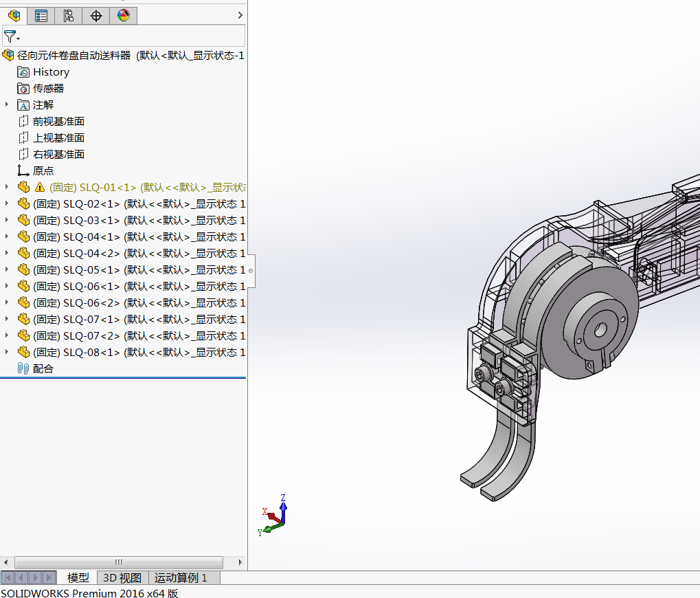The height and width of the screenshot is (598, 700).
Task: Click the tree panel scroll right arrow
Action: [x=240, y=562]
